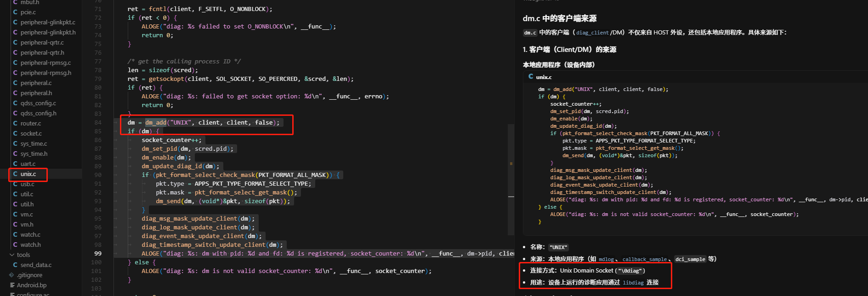This screenshot has height=296, width=868.
Task: Open watch.c file
Action: click(30, 234)
